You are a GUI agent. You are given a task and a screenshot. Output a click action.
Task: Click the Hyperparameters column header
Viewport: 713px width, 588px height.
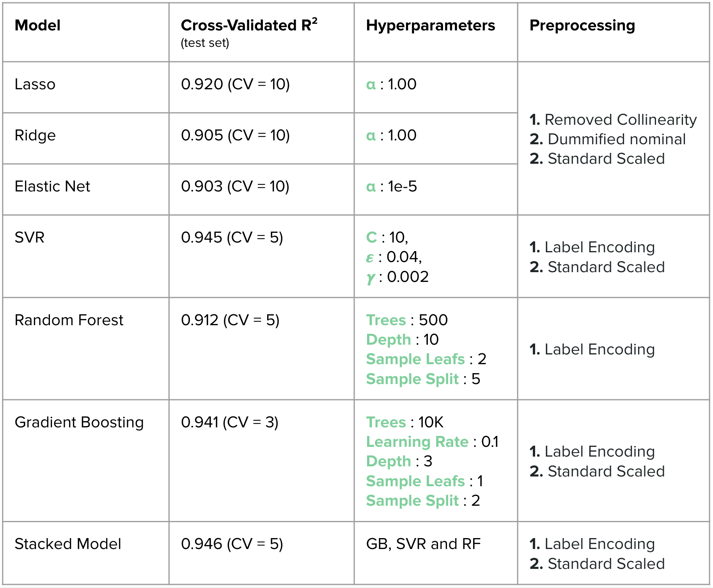pyautogui.click(x=430, y=26)
